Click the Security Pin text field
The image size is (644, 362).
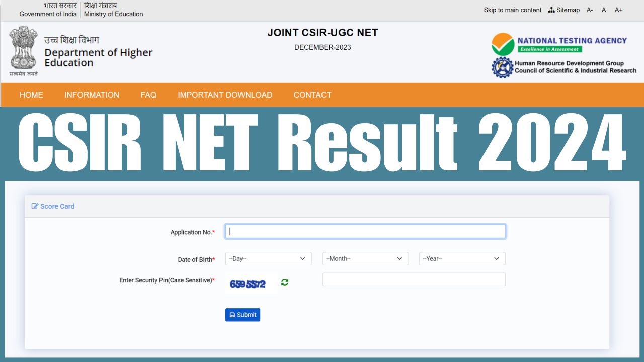414,280
